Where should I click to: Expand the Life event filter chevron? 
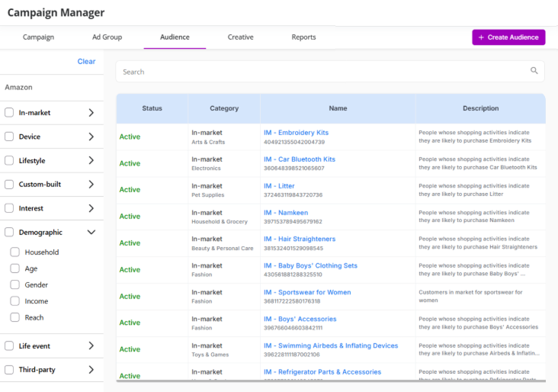coord(91,345)
